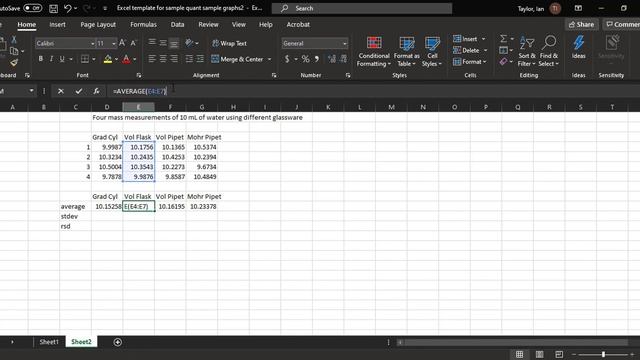Open the Data tab

coord(177,24)
